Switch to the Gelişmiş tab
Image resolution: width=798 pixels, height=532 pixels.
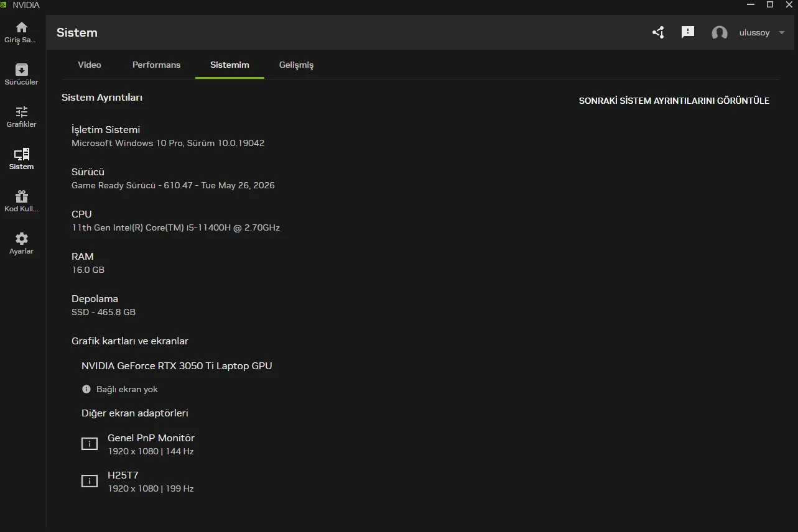click(x=296, y=65)
